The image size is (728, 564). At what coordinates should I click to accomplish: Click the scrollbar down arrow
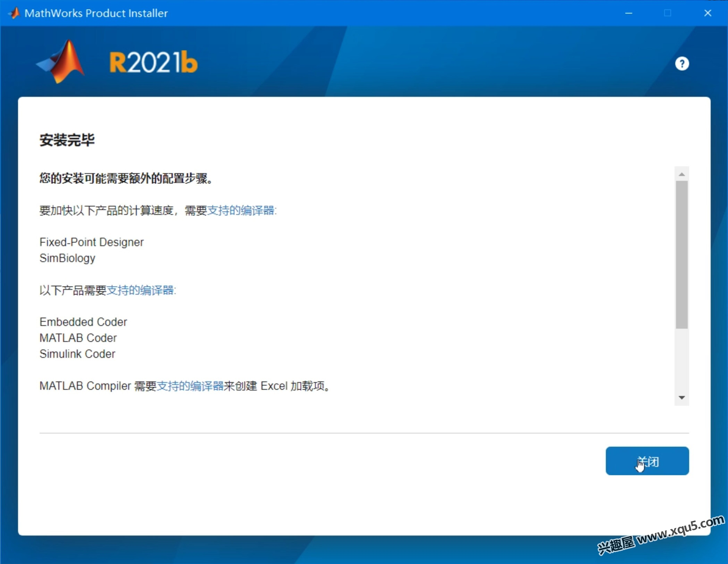coord(682,398)
